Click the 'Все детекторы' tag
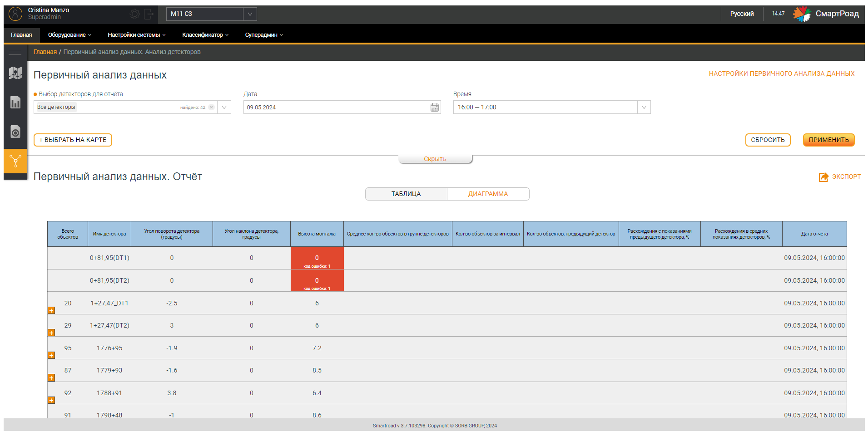868x436 pixels. coord(56,108)
